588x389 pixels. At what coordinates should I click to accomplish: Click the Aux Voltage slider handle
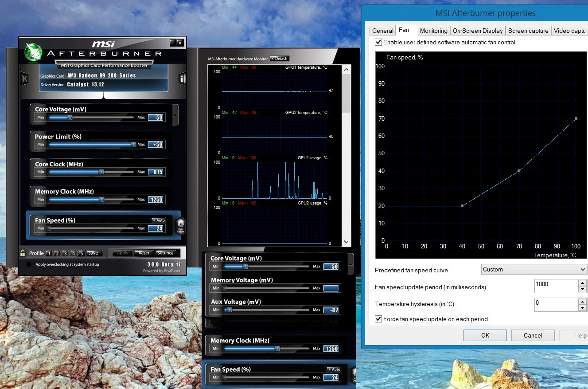229,310
